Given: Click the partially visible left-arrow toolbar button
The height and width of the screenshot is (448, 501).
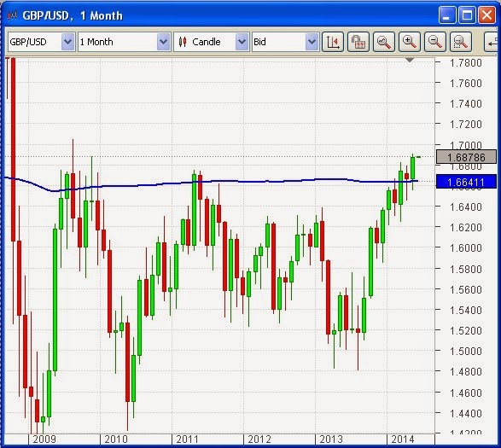Looking at the screenshot, I should [x=492, y=42].
